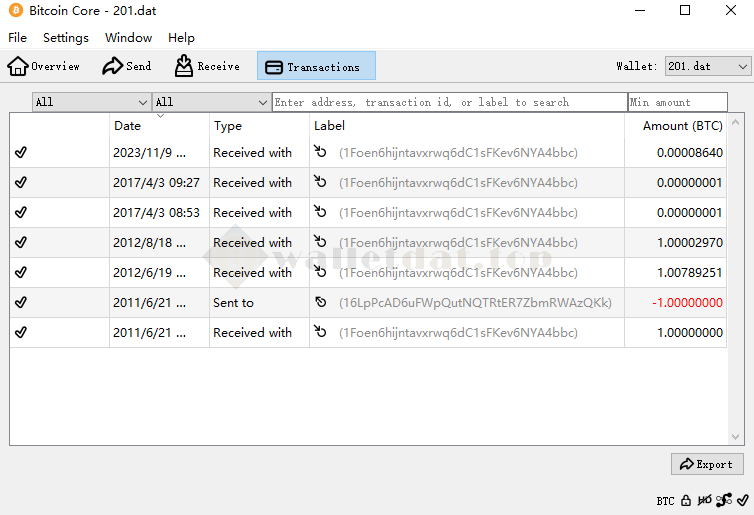The image size is (754, 515).
Task: Sort transactions by Amount (BTC) column header
Action: point(682,126)
